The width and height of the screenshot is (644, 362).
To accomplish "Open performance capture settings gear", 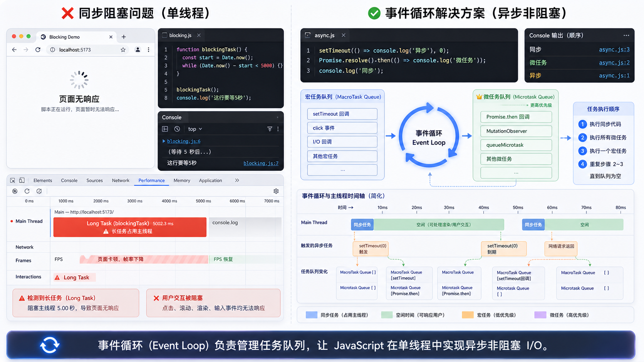I will tap(276, 191).
